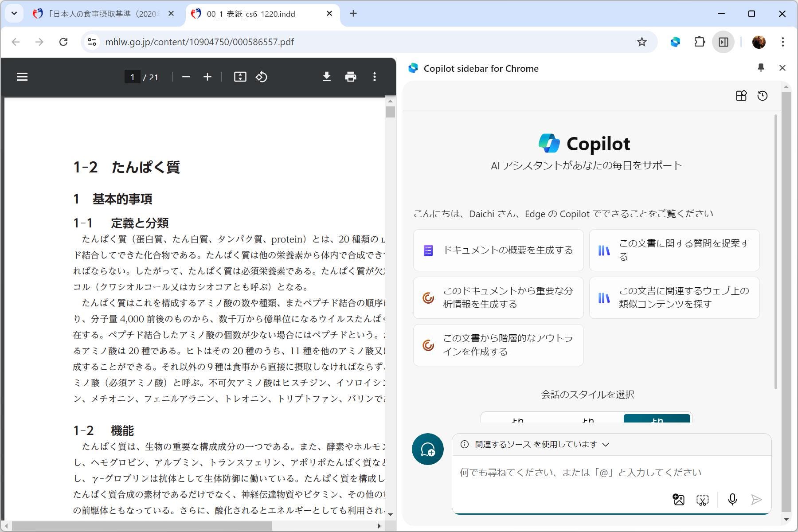This screenshot has height=532, width=798.
Task: Close the 日本人の食事摂取基準 tab
Action: [x=171, y=14]
